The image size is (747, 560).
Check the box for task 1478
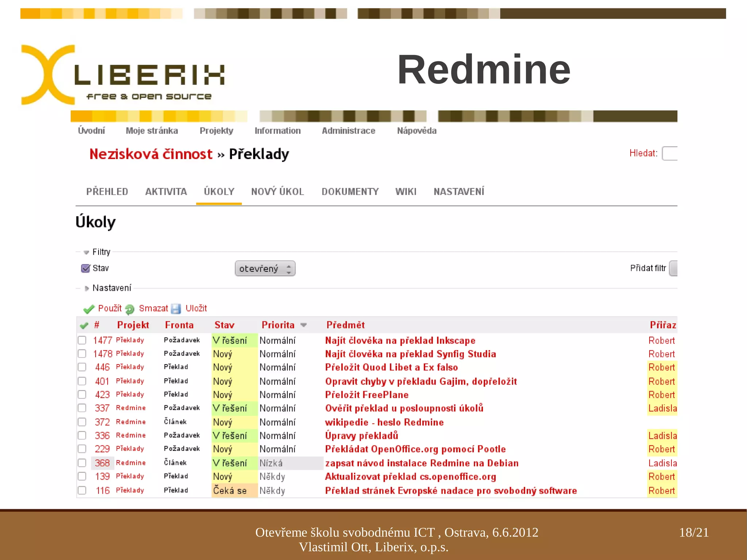pos(82,354)
